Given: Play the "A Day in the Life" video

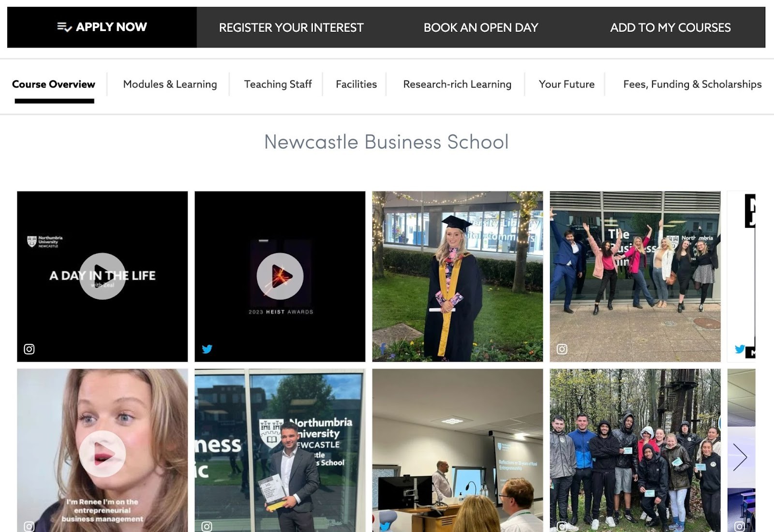Looking at the screenshot, I should (102, 276).
